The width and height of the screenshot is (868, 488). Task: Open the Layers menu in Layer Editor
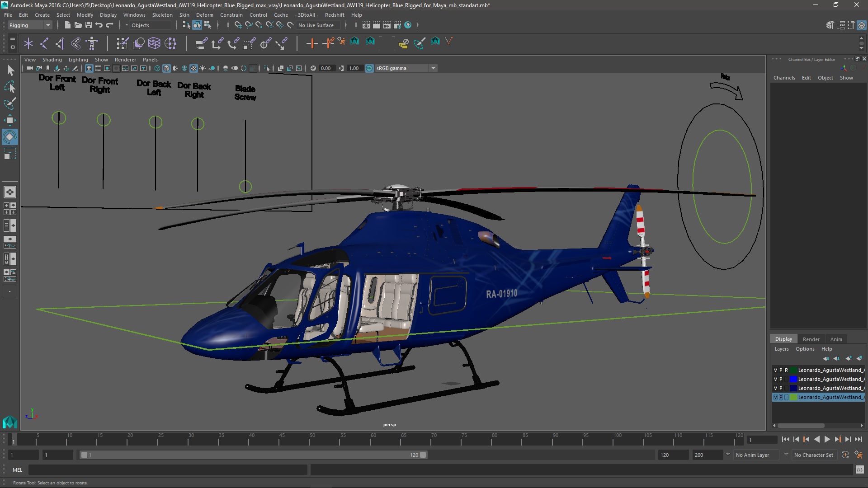[x=781, y=349]
